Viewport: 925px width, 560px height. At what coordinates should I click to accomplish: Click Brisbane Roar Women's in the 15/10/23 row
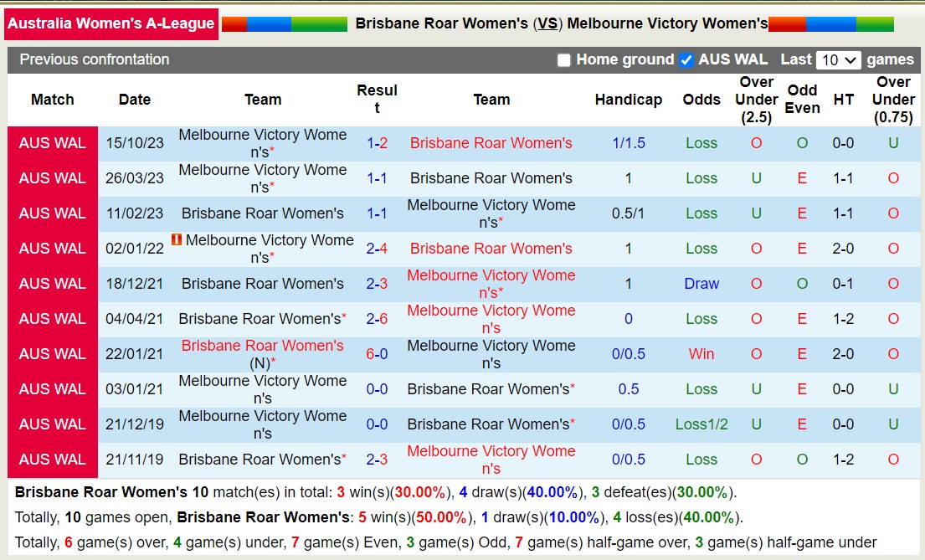pos(491,143)
